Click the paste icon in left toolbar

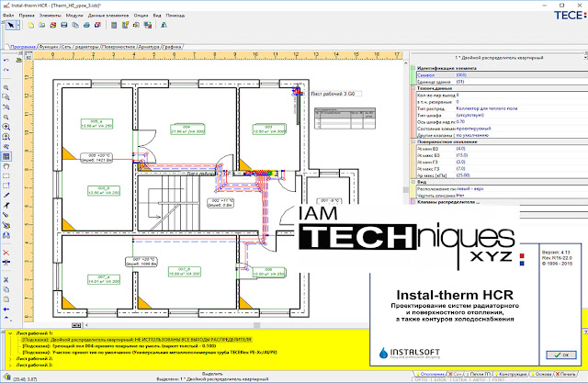coord(6,299)
